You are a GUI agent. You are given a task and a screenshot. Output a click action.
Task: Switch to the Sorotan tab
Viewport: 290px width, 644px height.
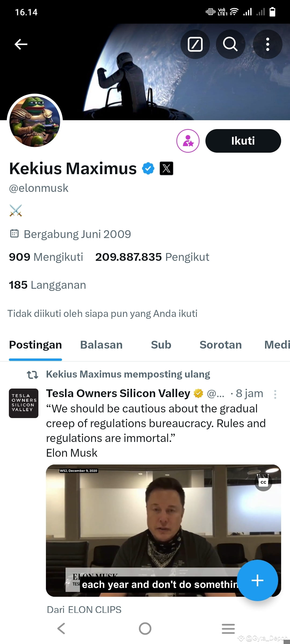tap(220, 345)
